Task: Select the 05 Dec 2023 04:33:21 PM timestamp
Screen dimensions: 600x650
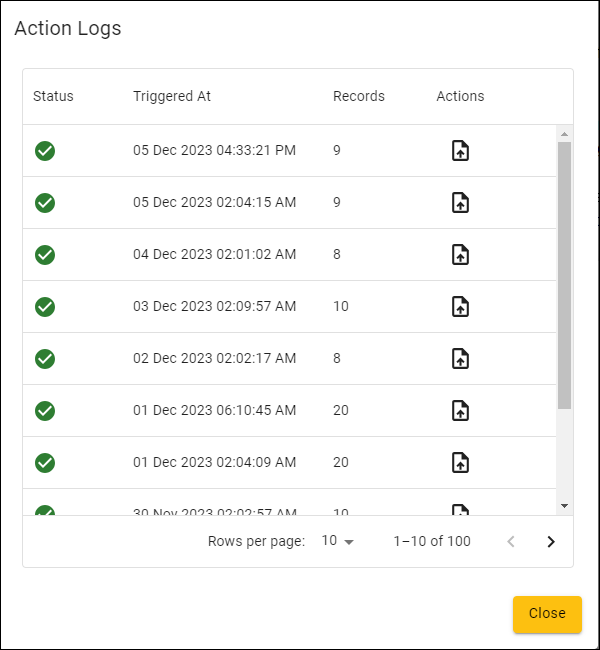Action: [x=214, y=150]
